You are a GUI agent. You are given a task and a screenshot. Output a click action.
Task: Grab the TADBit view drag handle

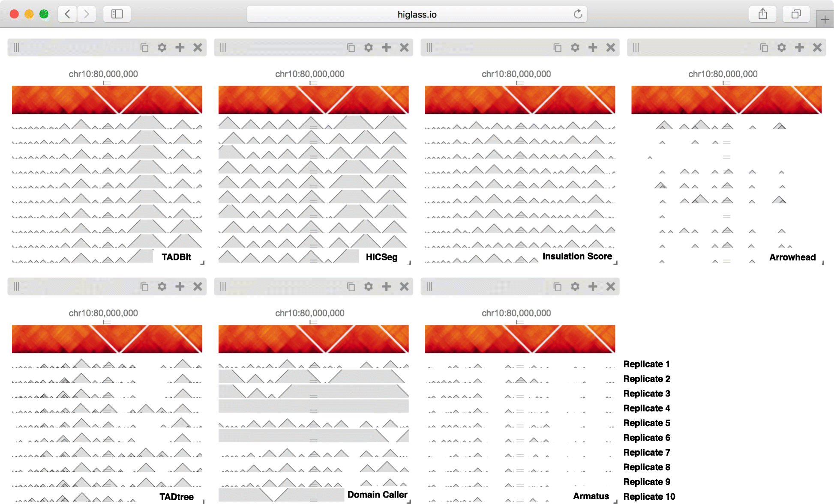click(16, 48)
